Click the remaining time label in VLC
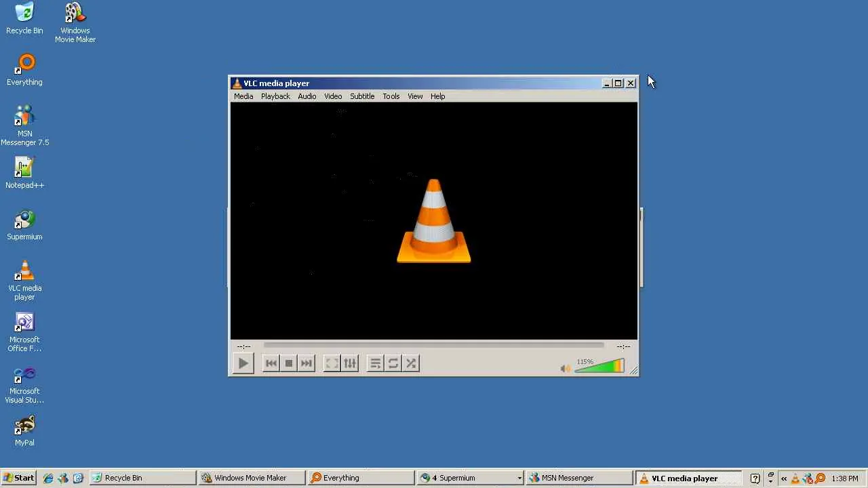The image size is (868, 488). pos(624,346)
